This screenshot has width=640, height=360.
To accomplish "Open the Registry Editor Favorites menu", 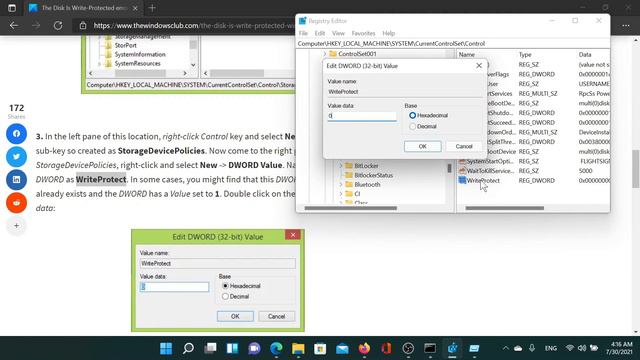I will coord(363,33).
